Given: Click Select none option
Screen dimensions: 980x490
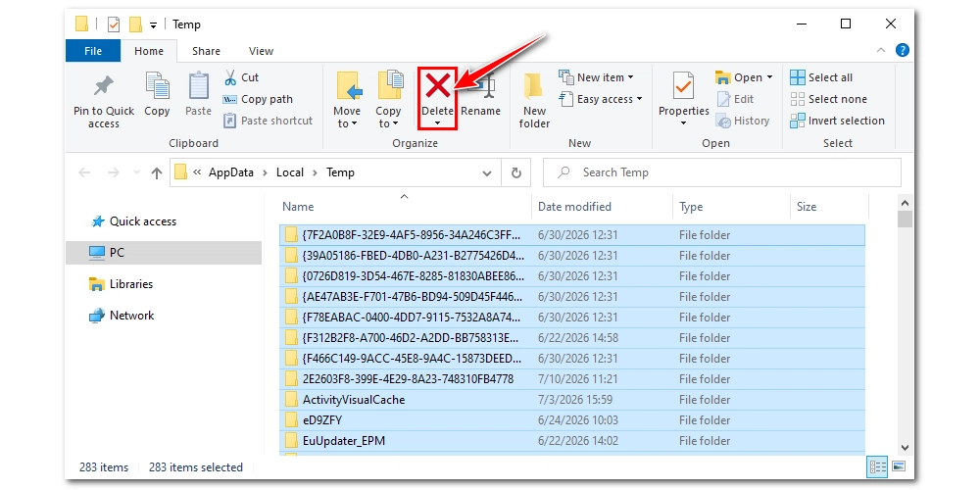Looking at the screenshot, I should [x=829, y=99].
